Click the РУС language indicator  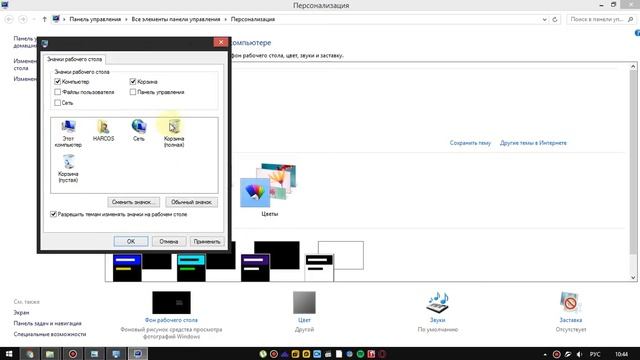[x=595, y=354]
